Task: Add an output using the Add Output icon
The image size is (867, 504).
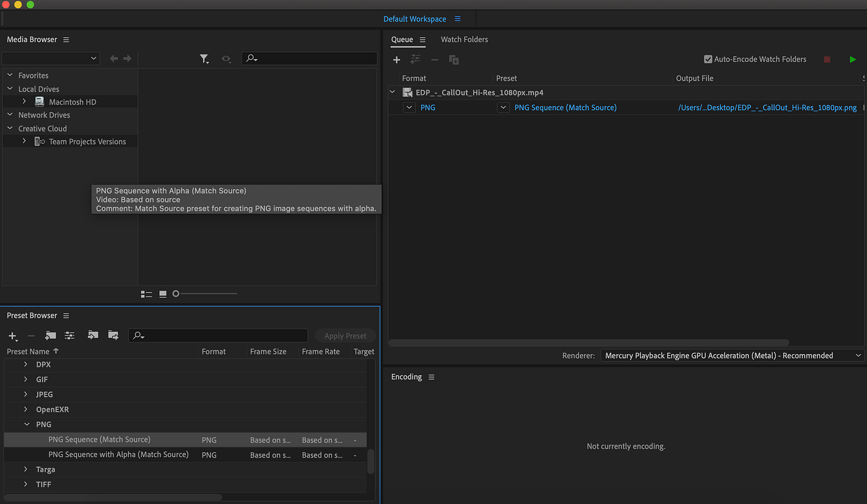Action: point(415,59)
